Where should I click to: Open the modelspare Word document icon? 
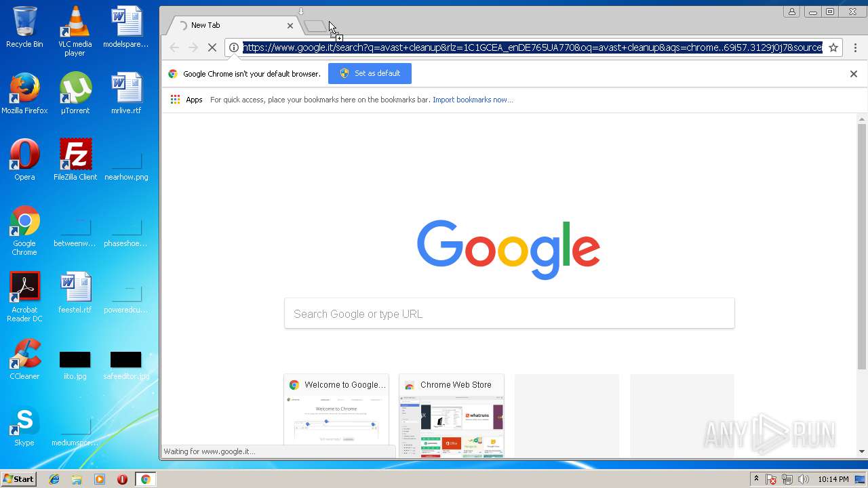[125, 27]
